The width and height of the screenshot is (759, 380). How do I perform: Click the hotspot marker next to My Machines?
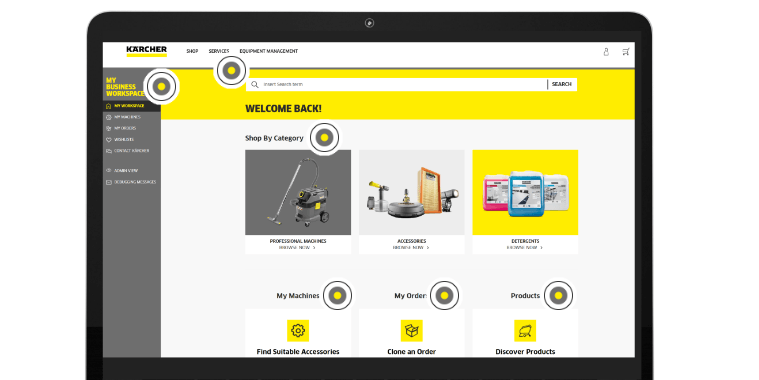click(337, 295)
